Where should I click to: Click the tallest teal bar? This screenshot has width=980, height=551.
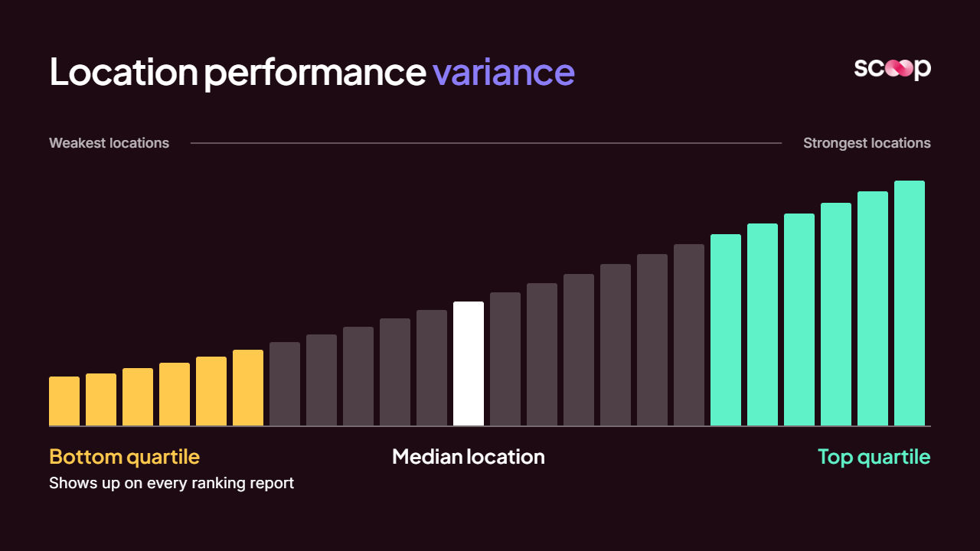(x=910, y=303)
